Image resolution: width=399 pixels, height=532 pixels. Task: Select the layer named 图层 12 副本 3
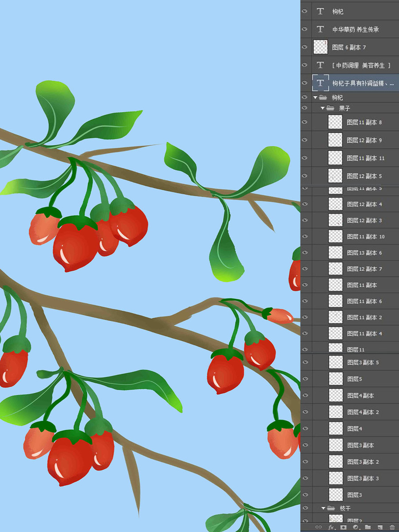point(364,220)
